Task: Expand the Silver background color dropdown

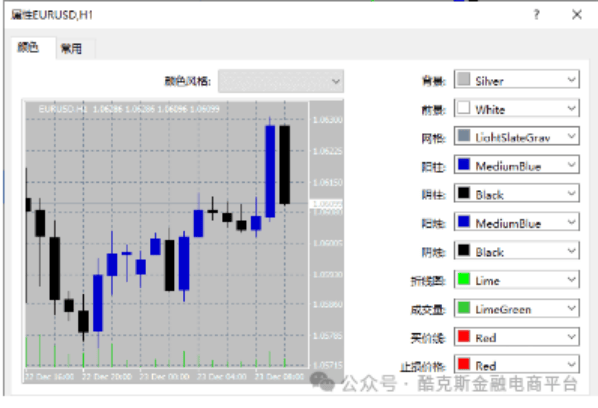Action: coord(516,80)
